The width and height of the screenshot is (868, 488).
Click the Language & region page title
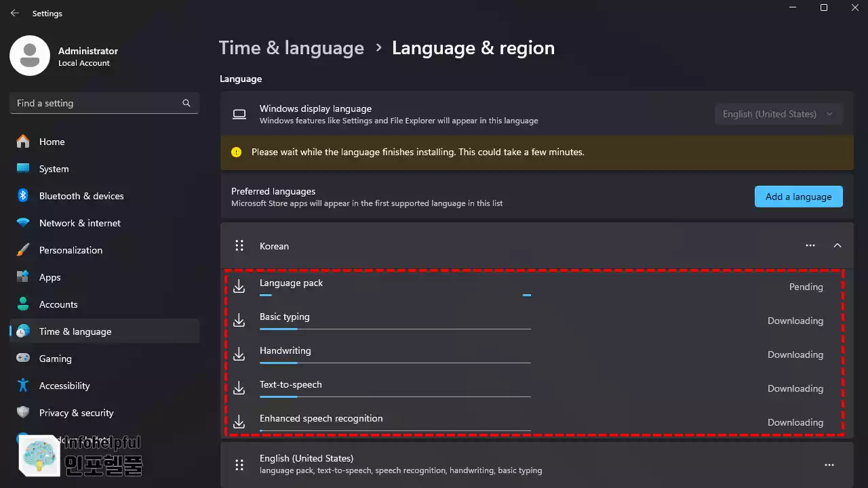coord(473,48)
